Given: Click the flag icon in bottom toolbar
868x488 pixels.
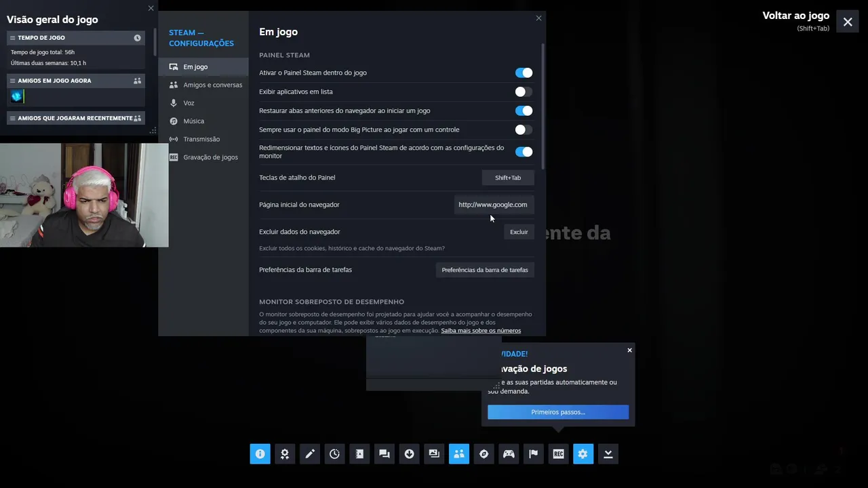Looking at the screenshot, I should [x=534, y=454].
